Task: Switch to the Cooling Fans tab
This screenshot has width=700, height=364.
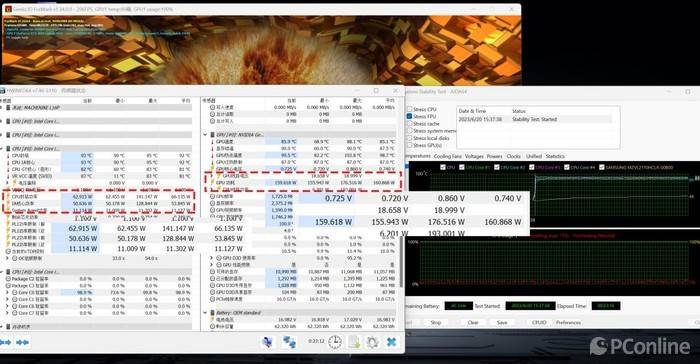Action: (447, 156)
